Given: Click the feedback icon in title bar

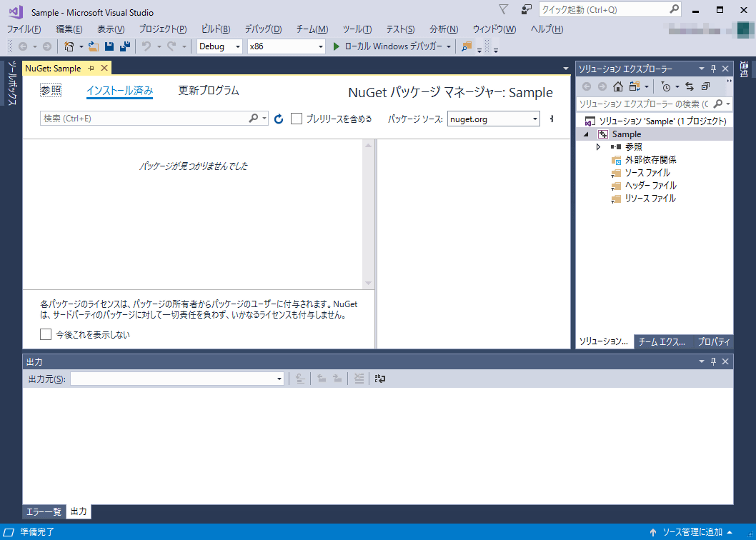Looking at the screenshot, I should pyautogui.click(x=527, y=9).
